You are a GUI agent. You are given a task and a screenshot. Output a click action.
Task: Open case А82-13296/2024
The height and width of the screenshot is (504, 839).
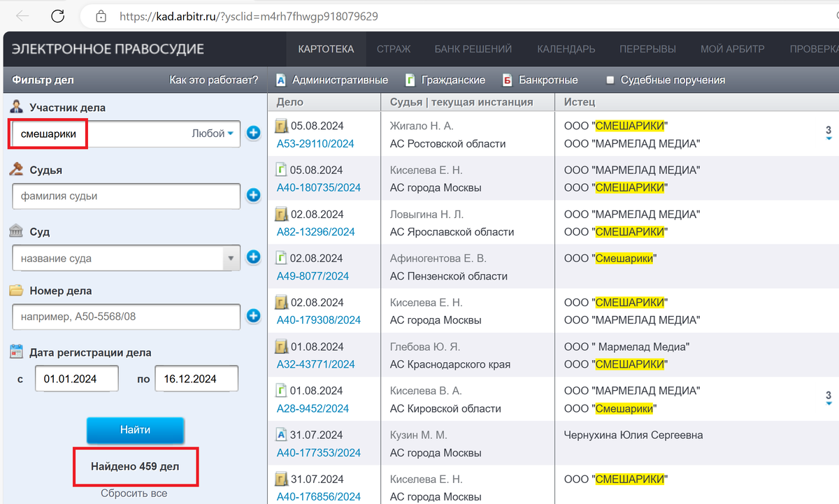coord(315,232)
